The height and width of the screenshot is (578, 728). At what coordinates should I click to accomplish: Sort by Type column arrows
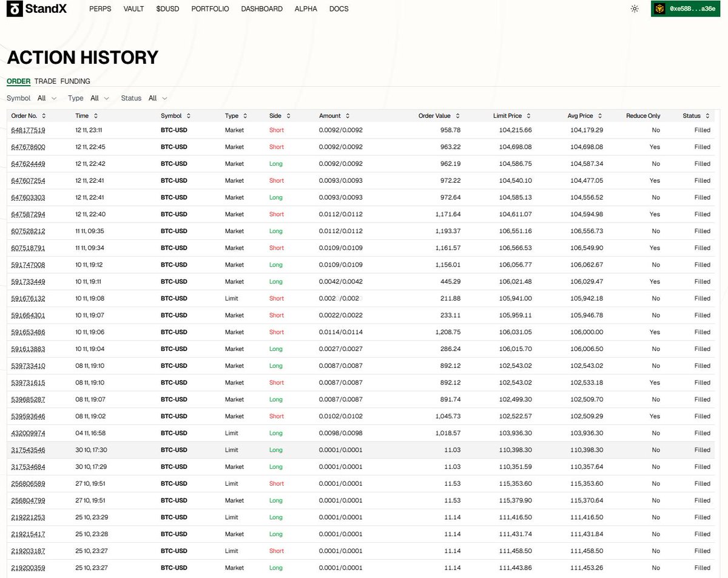coord(245,116)
